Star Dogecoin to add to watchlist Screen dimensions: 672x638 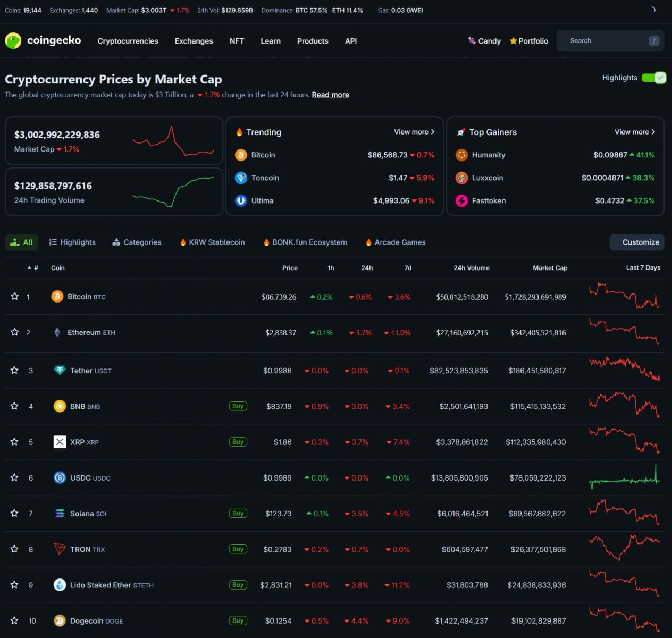(14, 620)
